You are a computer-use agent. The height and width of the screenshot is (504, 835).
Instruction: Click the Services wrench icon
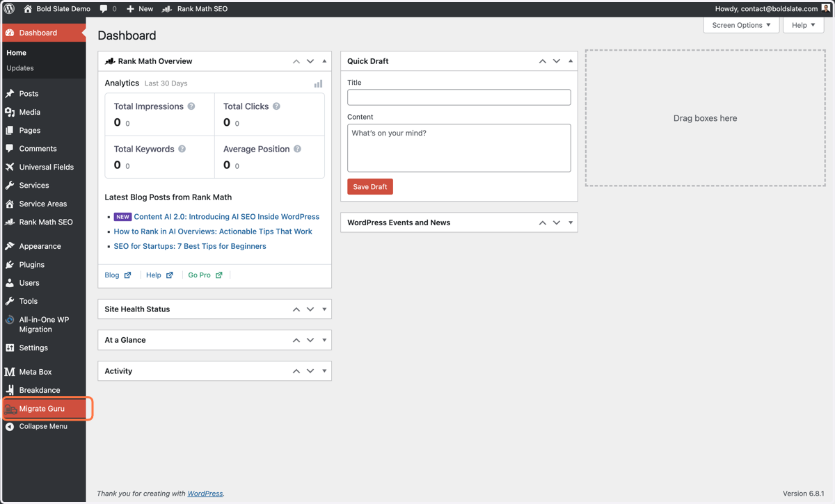10,185
